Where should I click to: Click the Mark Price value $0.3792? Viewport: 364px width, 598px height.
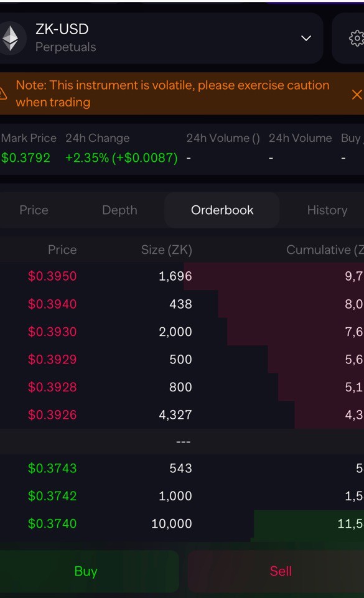click(x=26, y=157)
